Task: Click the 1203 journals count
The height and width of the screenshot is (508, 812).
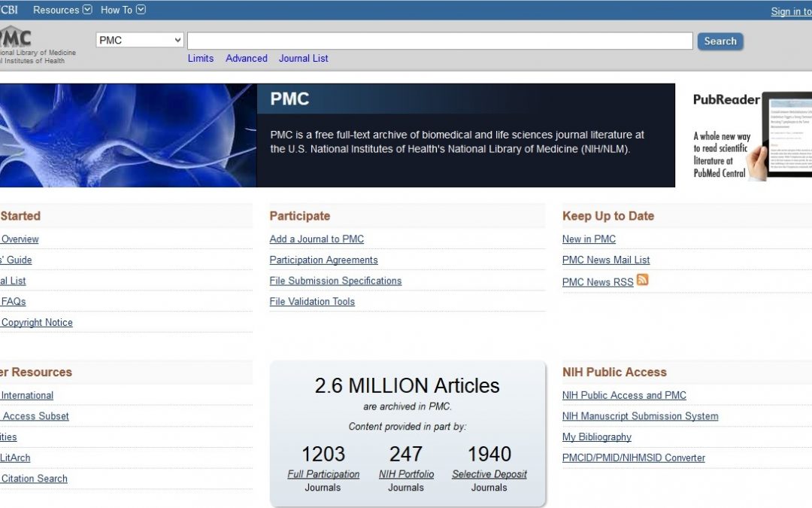Action: click(x=323, y=454)
